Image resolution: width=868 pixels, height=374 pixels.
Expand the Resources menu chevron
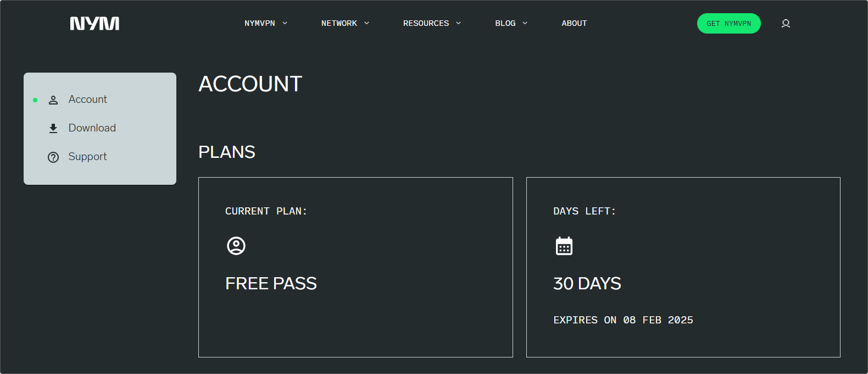tap(458, 23)
